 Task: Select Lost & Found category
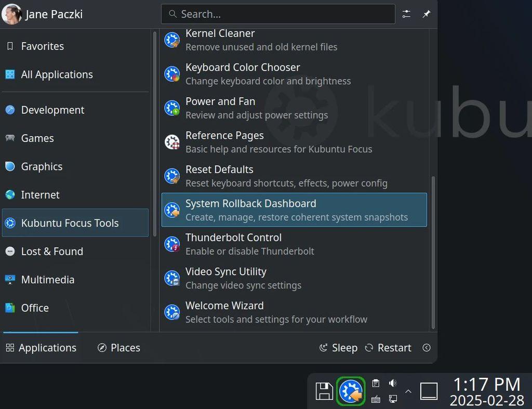click(75, 251)
